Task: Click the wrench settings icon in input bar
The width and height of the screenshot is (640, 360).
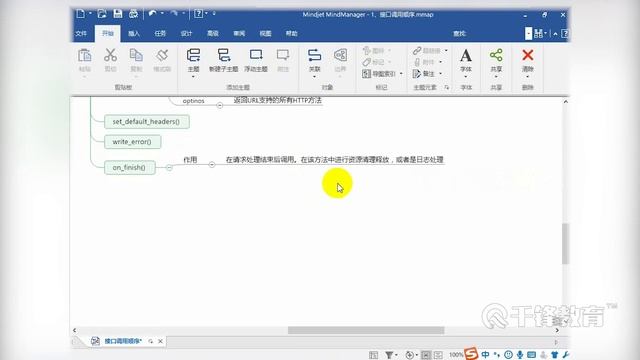Action: (566, 355)
